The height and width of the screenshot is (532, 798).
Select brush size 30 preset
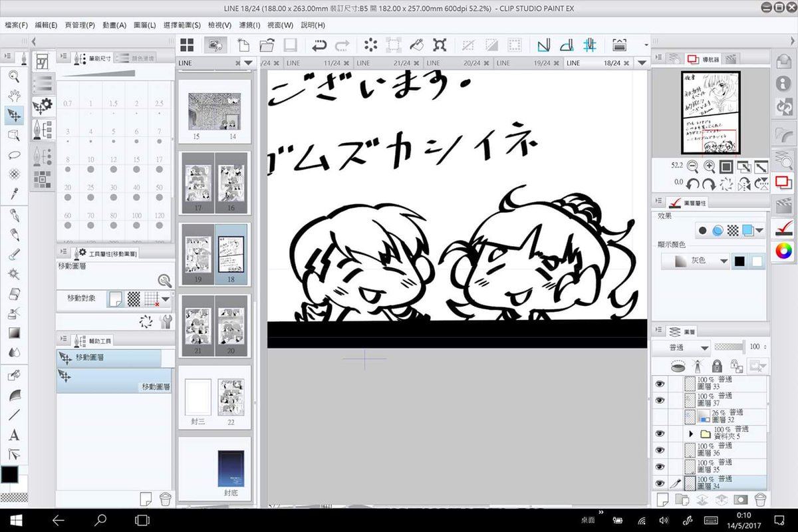coord(113,193)
